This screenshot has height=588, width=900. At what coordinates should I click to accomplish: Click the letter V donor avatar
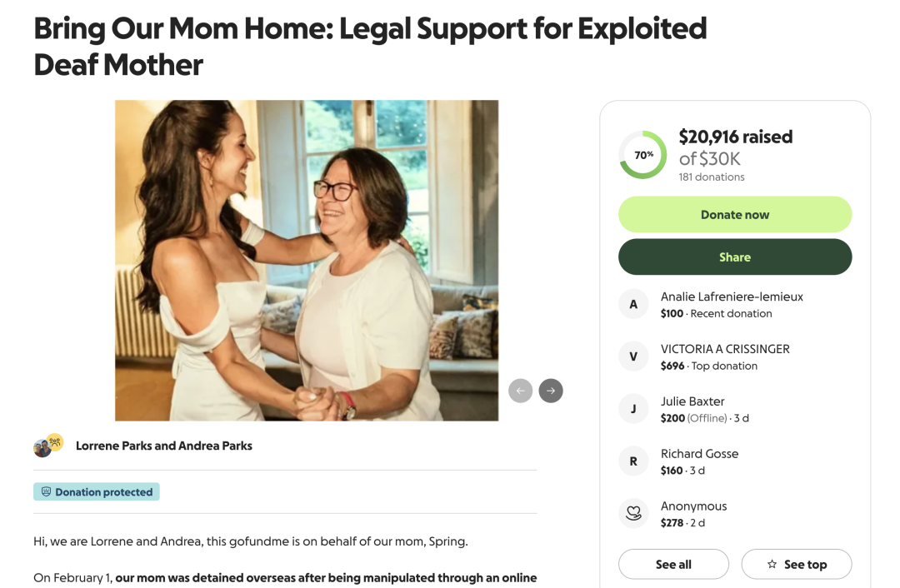click(x=633, y=356)
